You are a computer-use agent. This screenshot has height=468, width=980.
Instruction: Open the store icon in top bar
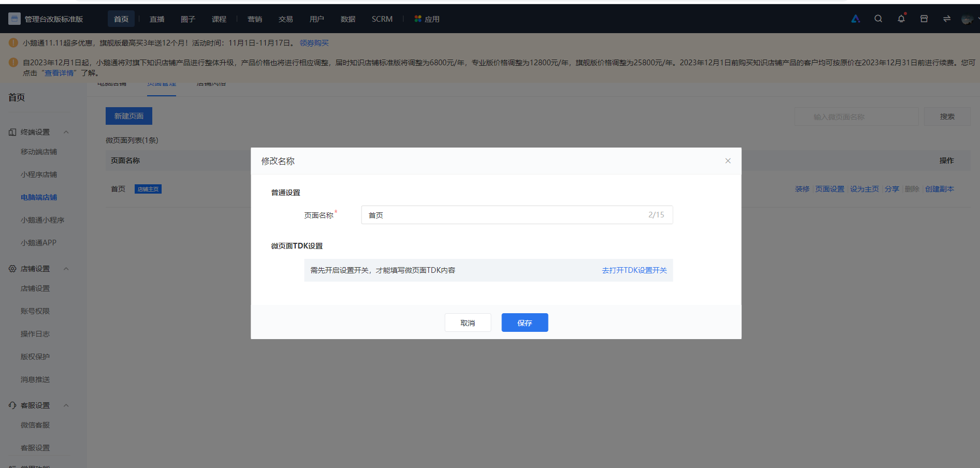(924, 19)
